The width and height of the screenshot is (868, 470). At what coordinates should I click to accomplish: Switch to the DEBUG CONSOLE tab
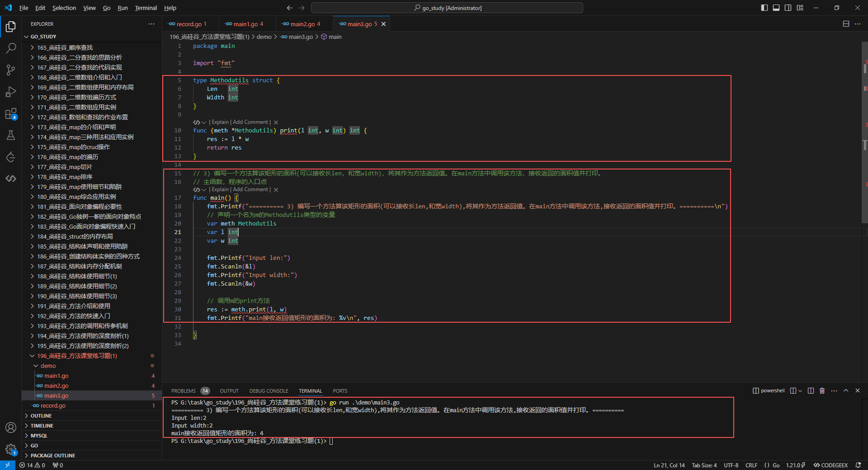pyautogui.click(x=269, y=391)
